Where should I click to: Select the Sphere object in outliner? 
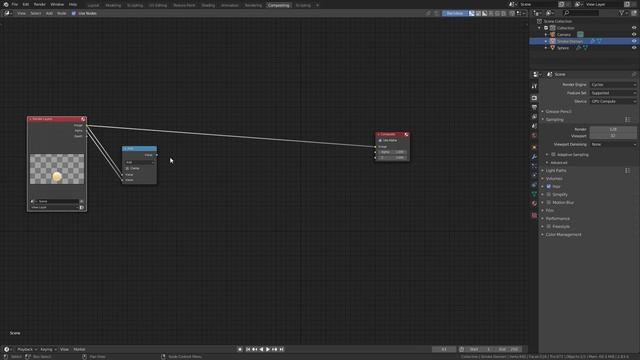[562, 48]
